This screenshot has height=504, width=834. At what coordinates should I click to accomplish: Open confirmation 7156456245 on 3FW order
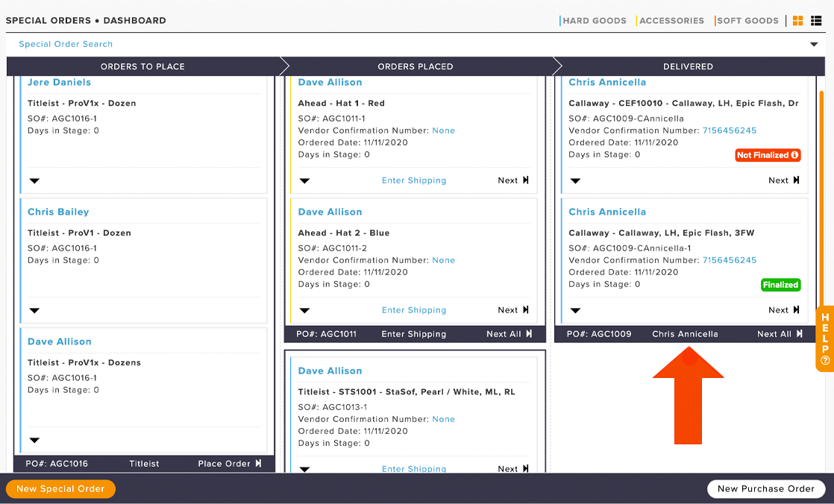pyautogui.click(x=730, y=260)
